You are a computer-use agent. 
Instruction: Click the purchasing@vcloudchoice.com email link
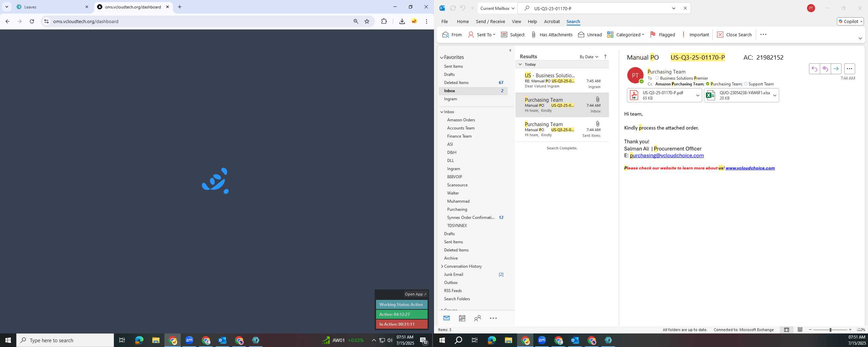(667, 156)
